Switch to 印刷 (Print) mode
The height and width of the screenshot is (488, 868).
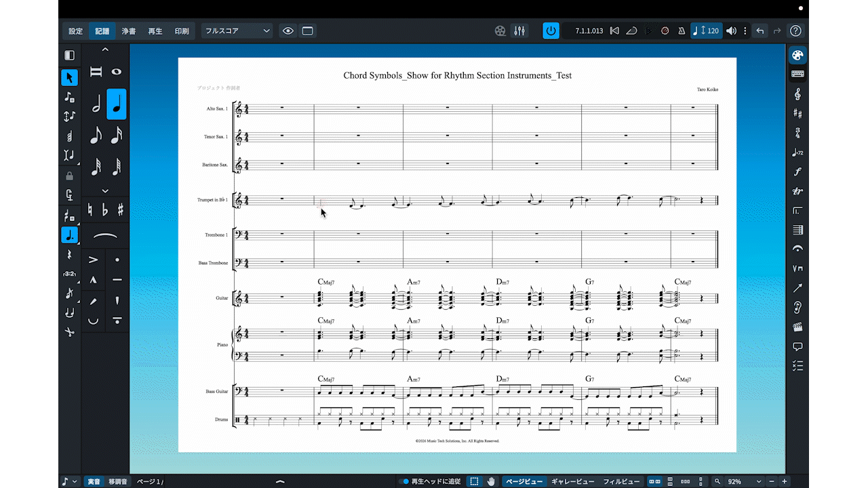tap(182, 31)
